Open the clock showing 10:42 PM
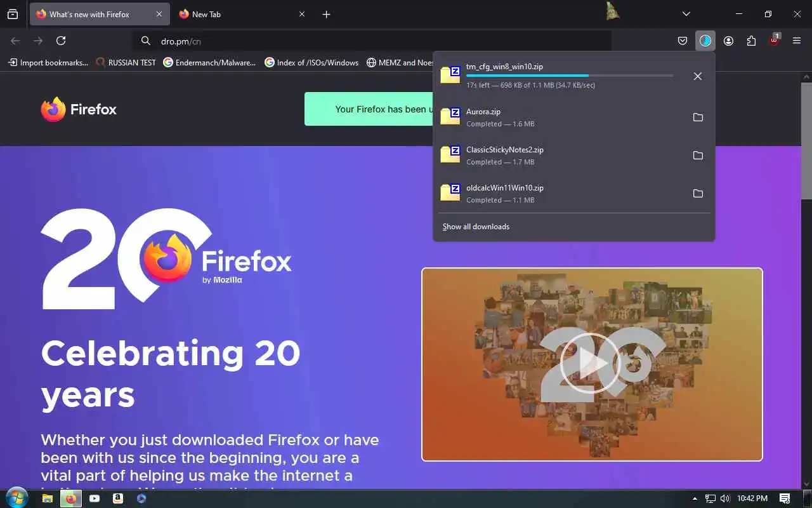Viewport: 812px width, 508px height. click(x=752, y=498)
